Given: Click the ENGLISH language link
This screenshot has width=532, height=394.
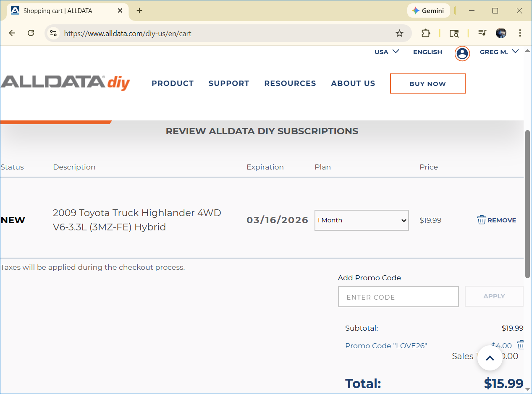Looking at the screenshot, I should pos(427,52).
